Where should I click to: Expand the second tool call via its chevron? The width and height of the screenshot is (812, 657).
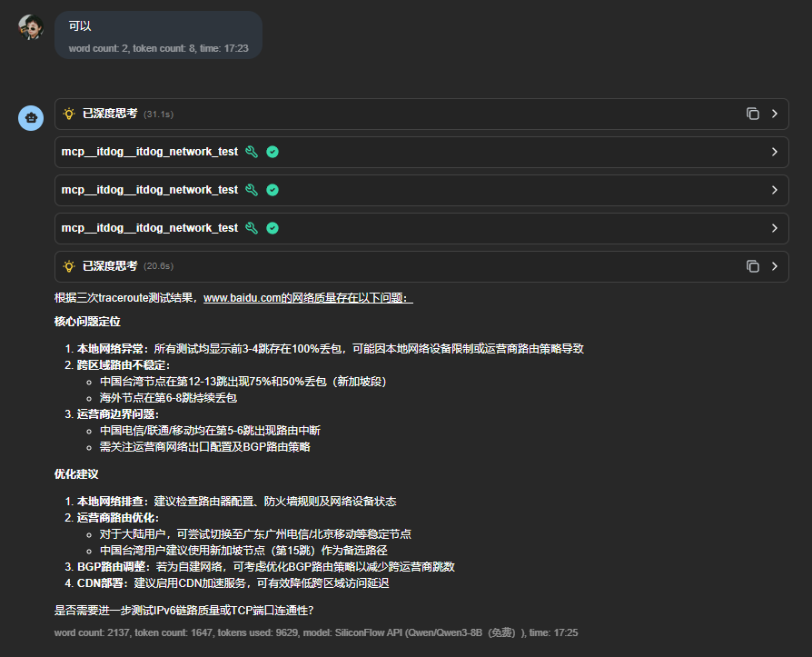774,190
